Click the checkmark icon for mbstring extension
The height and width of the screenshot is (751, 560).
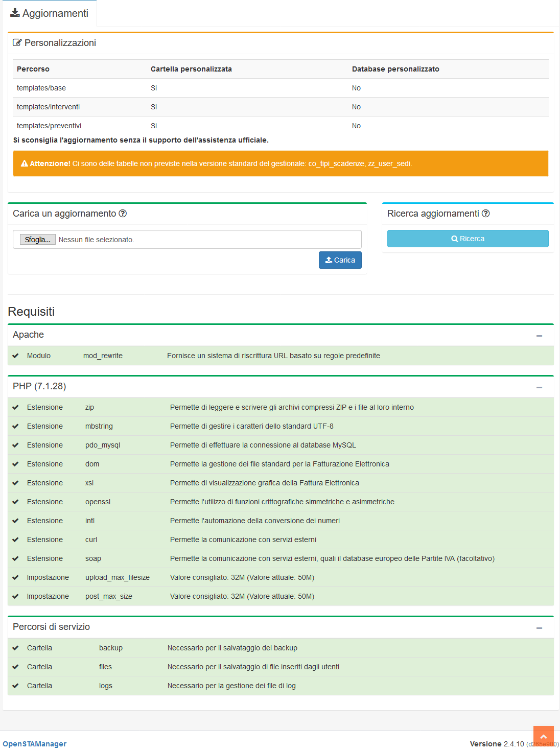coord(15,426)
